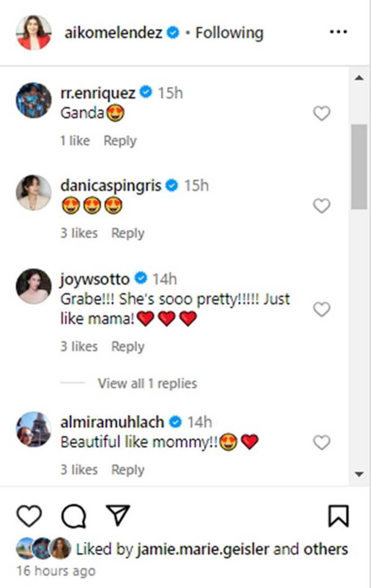Image resolution: width=371 pixels, height=588 pixels.
Task: Reply to almiramuhlach's comment
Action: point(128,470)
